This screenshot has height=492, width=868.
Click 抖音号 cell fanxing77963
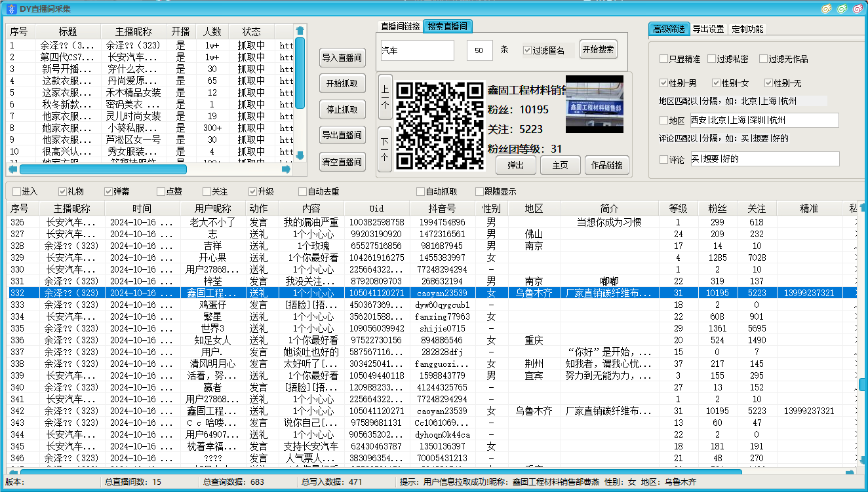(x=443, y=316)
